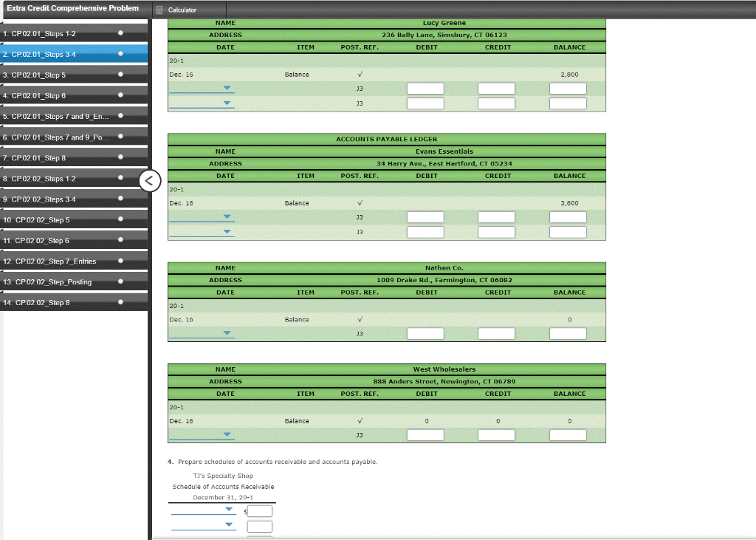Click Evans Essentials balance value 3,600
The image size is (756, 540).
click(x=569, y=203)
